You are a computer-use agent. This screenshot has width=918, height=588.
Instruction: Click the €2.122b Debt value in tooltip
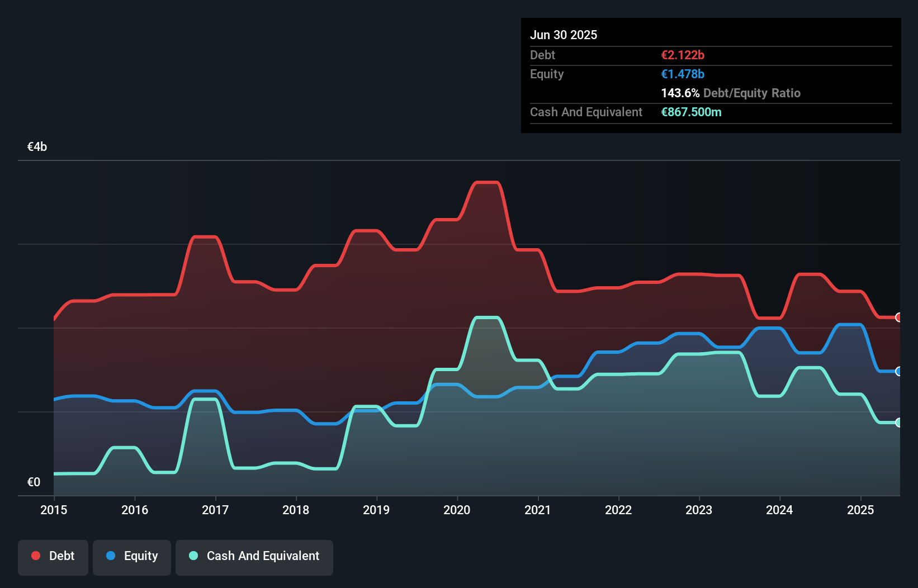(x=682, y=55)
